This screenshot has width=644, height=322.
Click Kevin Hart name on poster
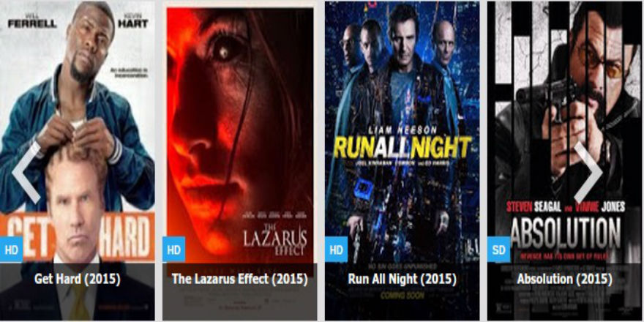132,21
